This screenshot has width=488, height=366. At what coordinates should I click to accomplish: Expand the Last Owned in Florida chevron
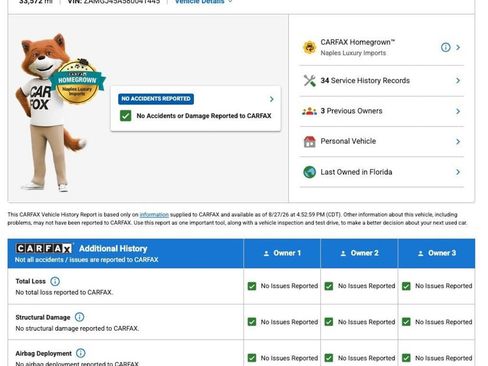coord(458,172)
